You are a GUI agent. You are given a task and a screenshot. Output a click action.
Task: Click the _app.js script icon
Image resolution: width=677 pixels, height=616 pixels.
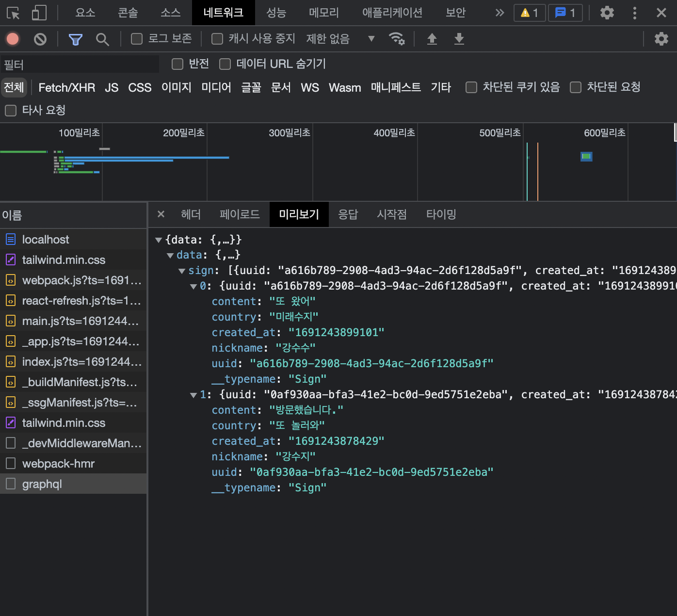click(11, 341)
